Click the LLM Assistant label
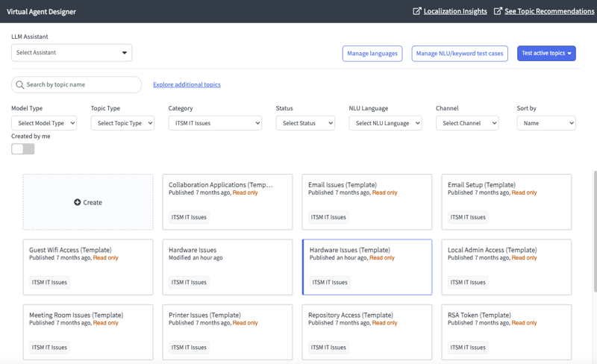Image resolution: width=597 pixels, height=364 pixels. [x=30, y=37]
